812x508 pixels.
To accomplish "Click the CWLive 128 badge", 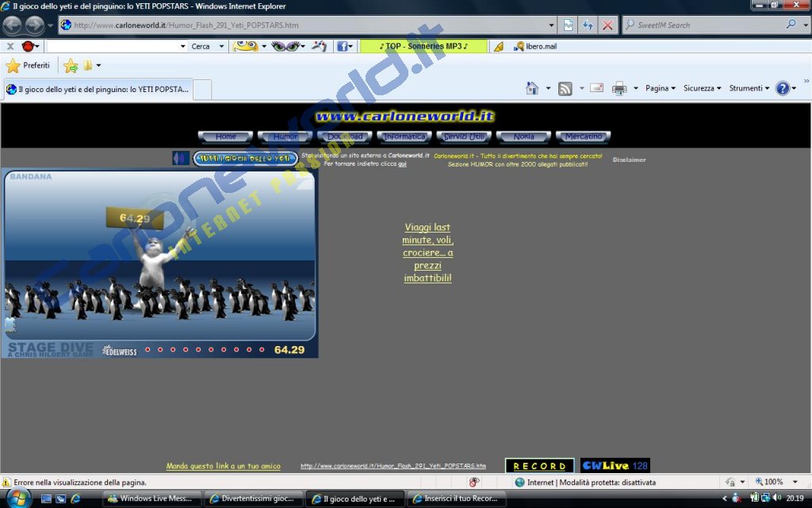I will (615, 465).
